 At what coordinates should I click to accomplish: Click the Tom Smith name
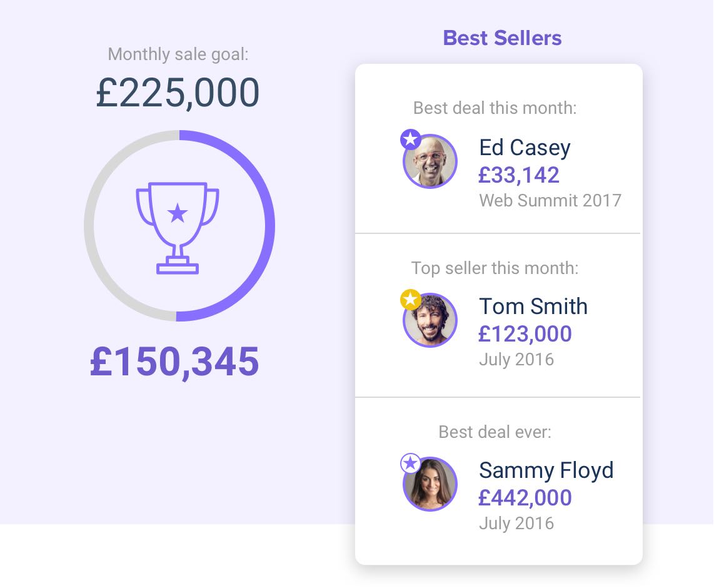coord(533,306)
